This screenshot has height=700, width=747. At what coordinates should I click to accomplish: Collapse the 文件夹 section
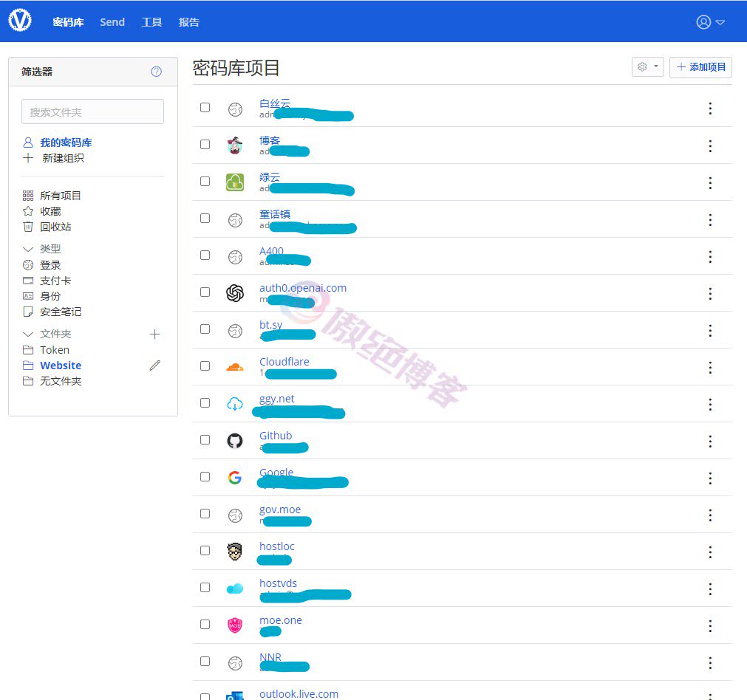point(28,334)
